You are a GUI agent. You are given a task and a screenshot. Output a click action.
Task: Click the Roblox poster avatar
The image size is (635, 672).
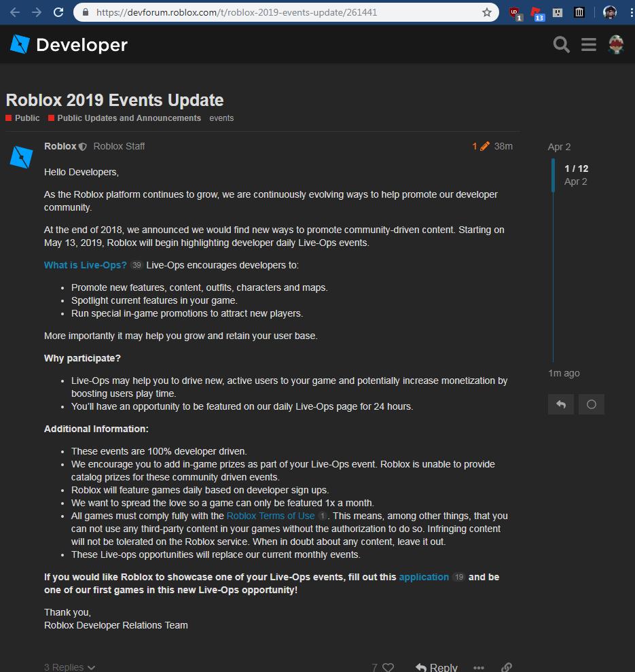21,157
